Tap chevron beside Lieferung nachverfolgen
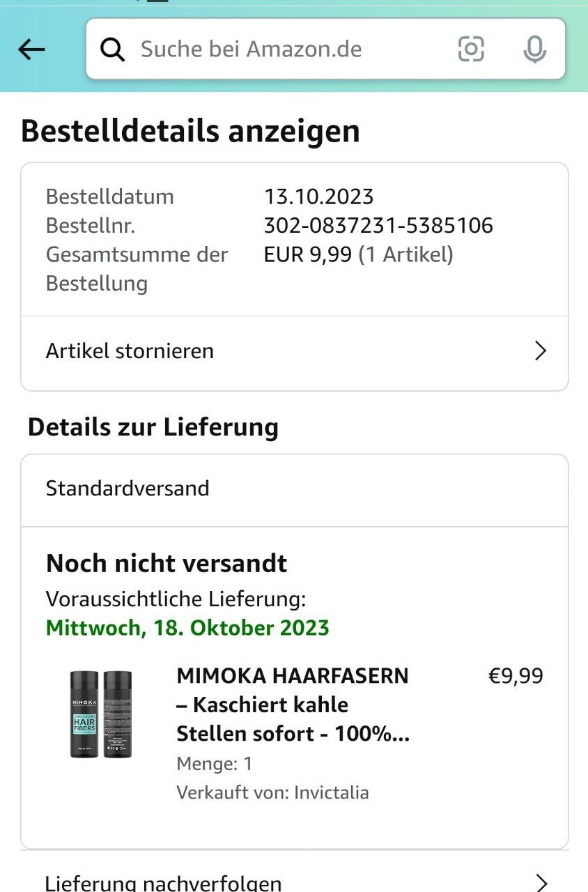The width and height of the screenshot is (588, 892). point(541,882)
